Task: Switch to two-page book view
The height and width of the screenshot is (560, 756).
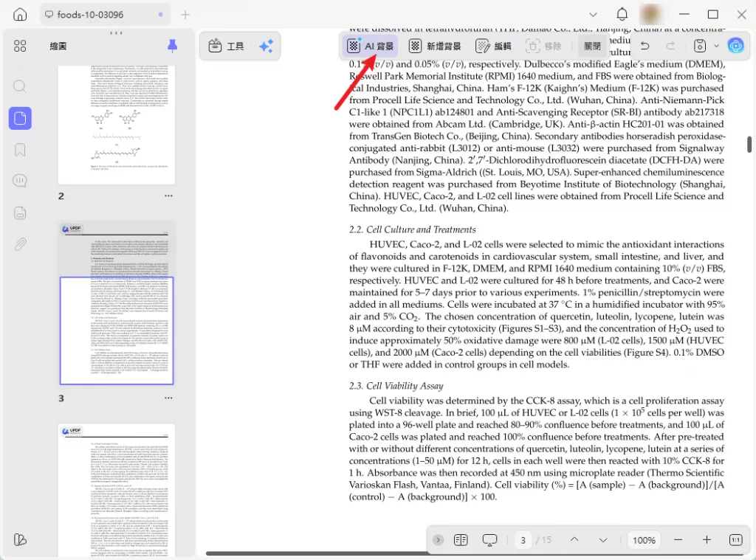Action: 461,540
